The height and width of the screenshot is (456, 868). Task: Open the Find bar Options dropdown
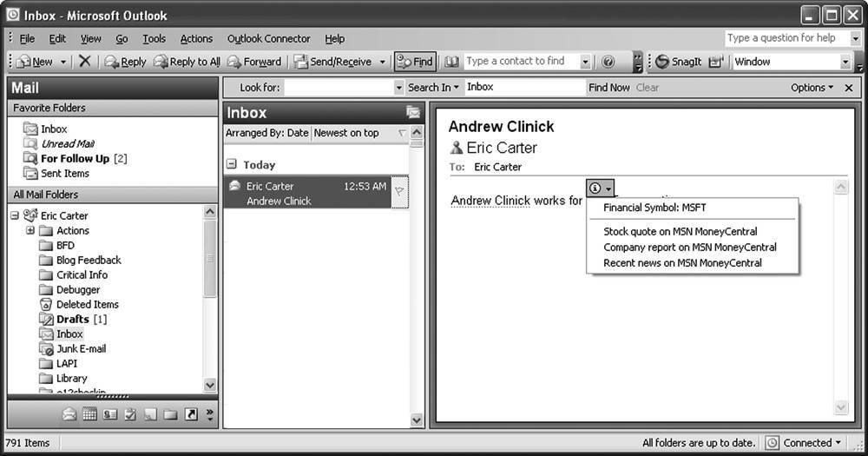point(812,88)
